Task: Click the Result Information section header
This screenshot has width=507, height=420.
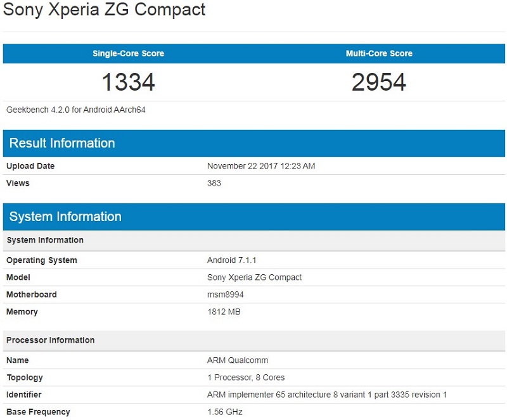Action: click(x=62, y=143)
